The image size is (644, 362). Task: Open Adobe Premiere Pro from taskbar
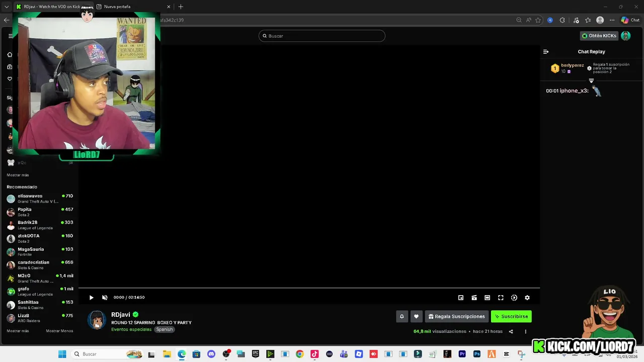click(462, 354)
